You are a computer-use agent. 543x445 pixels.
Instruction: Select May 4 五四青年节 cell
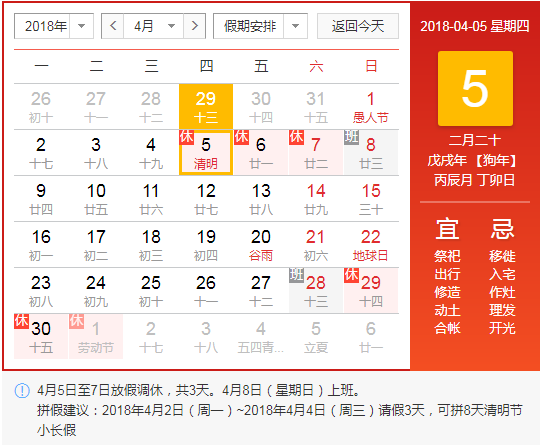tap(261, 337)
